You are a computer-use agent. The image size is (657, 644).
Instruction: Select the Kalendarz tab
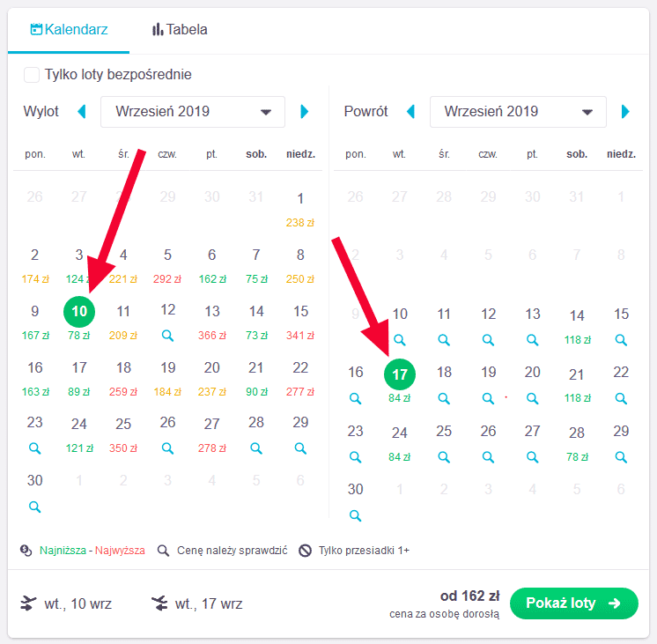tap(69, 29)
